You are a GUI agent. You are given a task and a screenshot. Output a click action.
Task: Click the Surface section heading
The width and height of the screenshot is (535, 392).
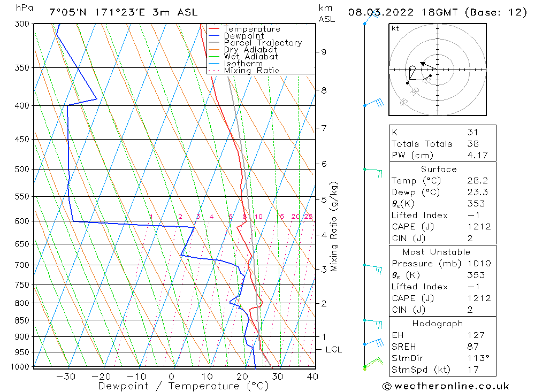(x=439, y=169)
